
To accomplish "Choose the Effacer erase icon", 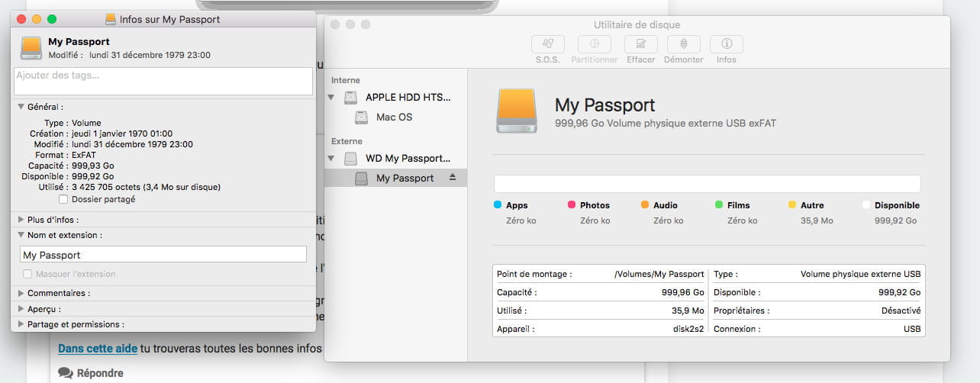I will 640,44.
